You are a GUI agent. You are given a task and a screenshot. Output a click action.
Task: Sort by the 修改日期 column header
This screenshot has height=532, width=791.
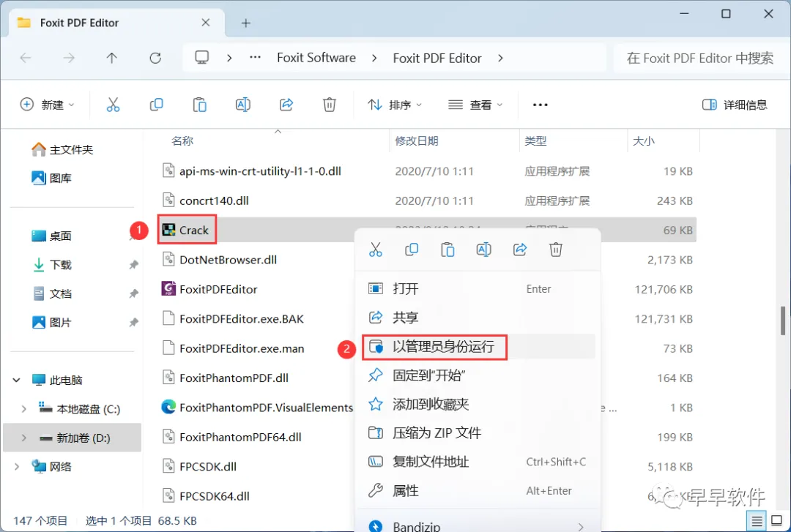pyautogui.click(x=417, y=141)
